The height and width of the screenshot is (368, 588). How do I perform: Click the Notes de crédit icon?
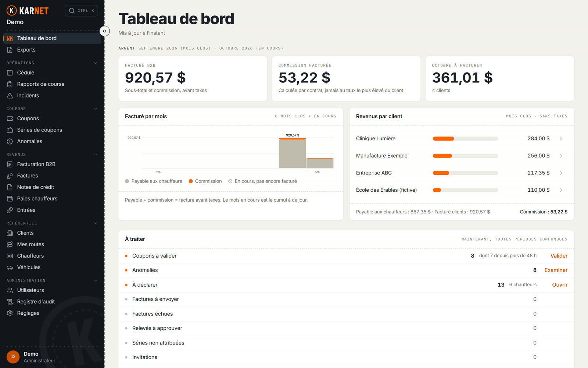point(10,187)
